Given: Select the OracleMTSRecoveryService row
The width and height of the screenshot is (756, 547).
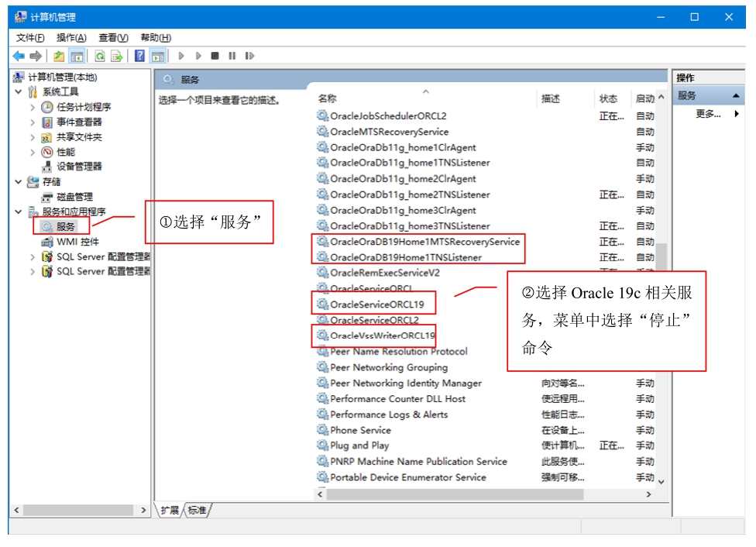Looking at the screenshot, I should pos(389,131).
